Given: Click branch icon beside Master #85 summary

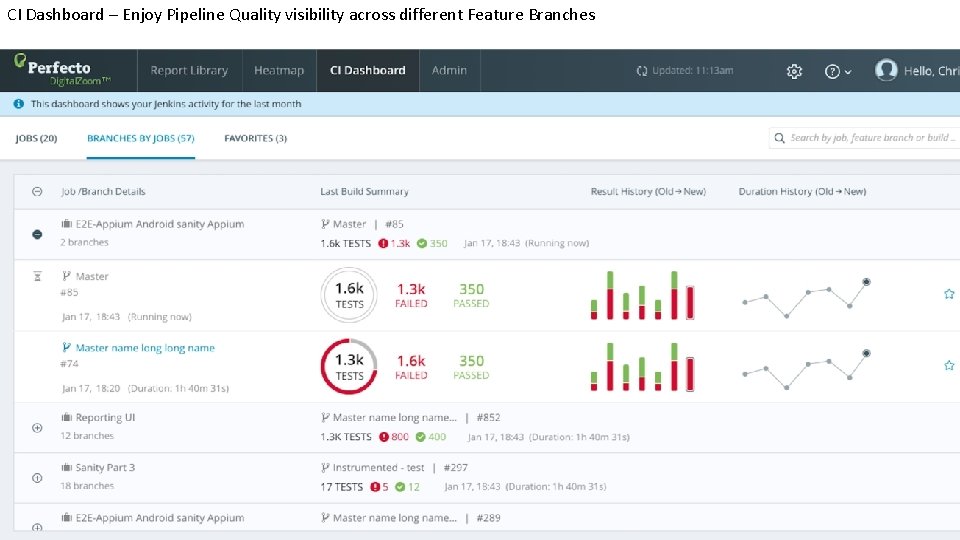Looking at the screenshot, I should [x=325, y=224].
